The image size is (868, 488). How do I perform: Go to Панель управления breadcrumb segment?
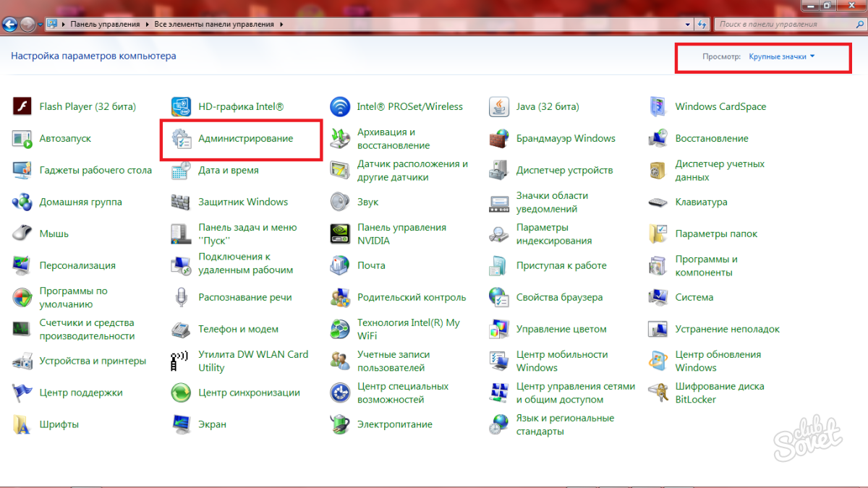coord(105,24)
